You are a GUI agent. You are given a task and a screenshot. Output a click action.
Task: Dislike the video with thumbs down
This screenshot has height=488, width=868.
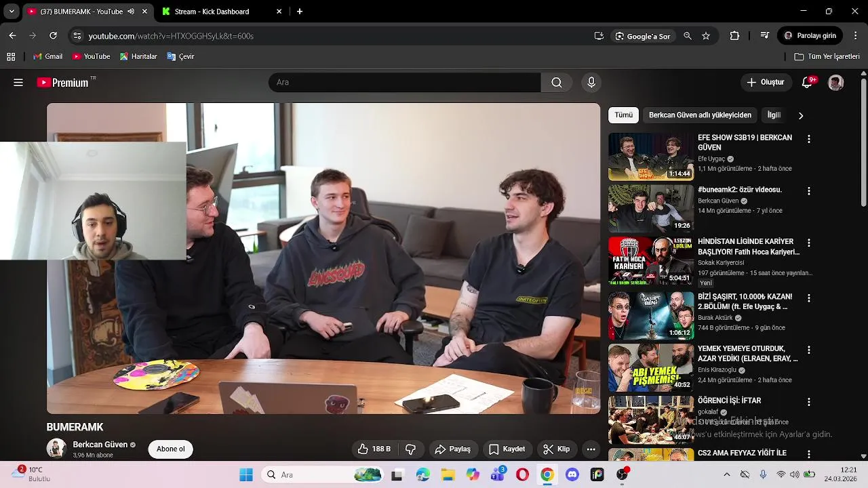[410, 449]
